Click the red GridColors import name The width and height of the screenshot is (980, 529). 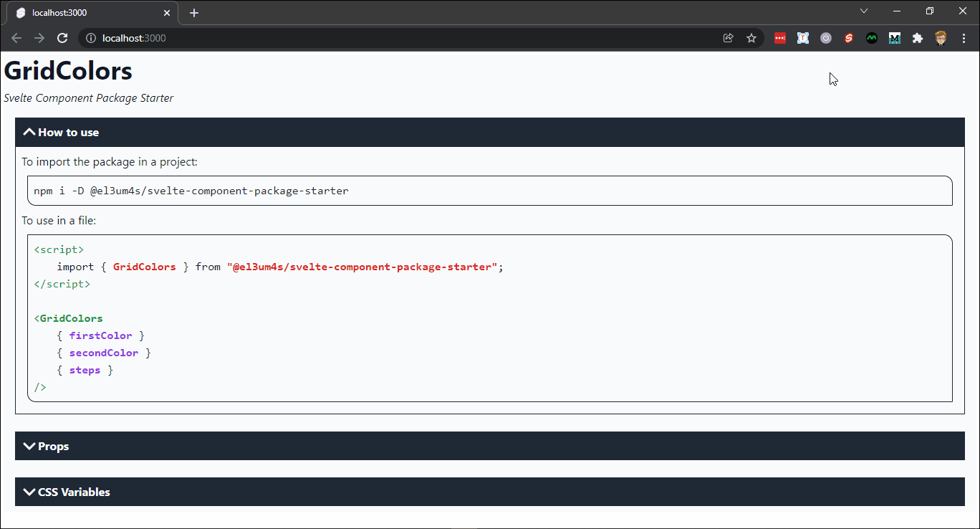click(144, 267)
